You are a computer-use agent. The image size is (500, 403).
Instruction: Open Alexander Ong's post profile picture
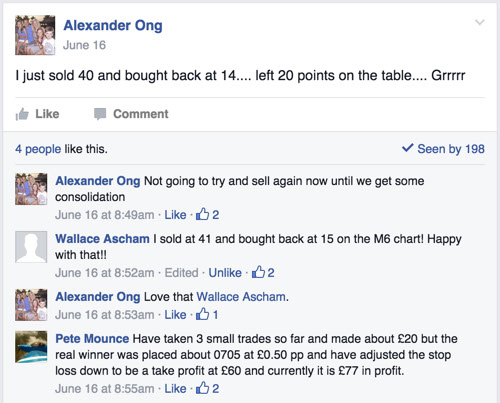35,35
